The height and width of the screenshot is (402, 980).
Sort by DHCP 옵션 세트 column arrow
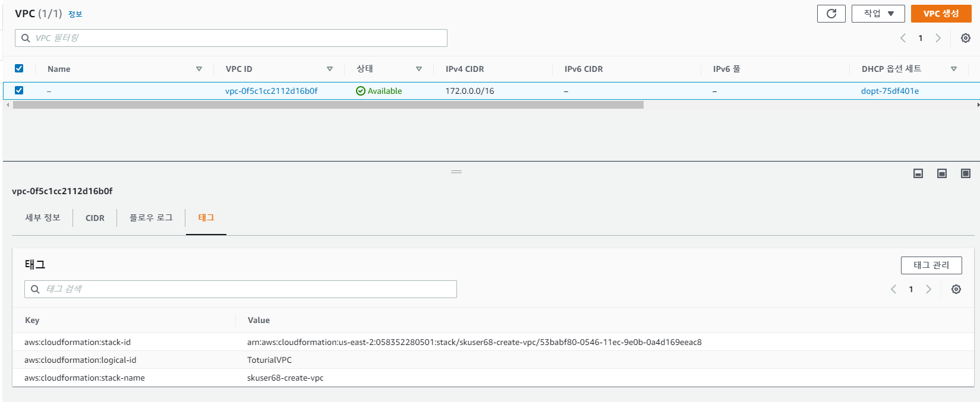click(954, 69)
